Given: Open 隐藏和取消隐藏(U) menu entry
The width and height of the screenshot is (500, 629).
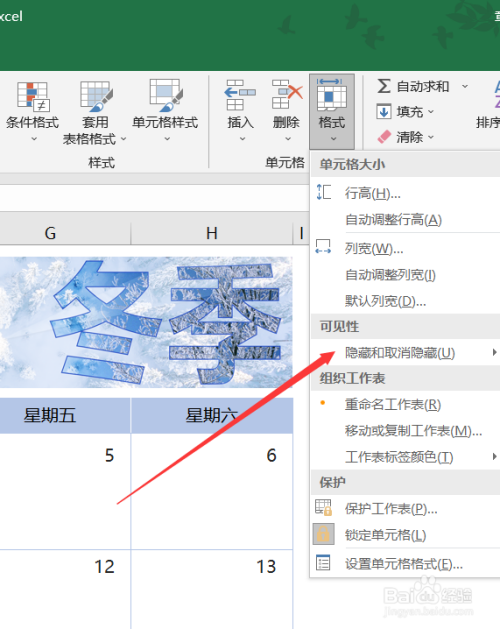Looking at the screenshot, I should 405,353.
